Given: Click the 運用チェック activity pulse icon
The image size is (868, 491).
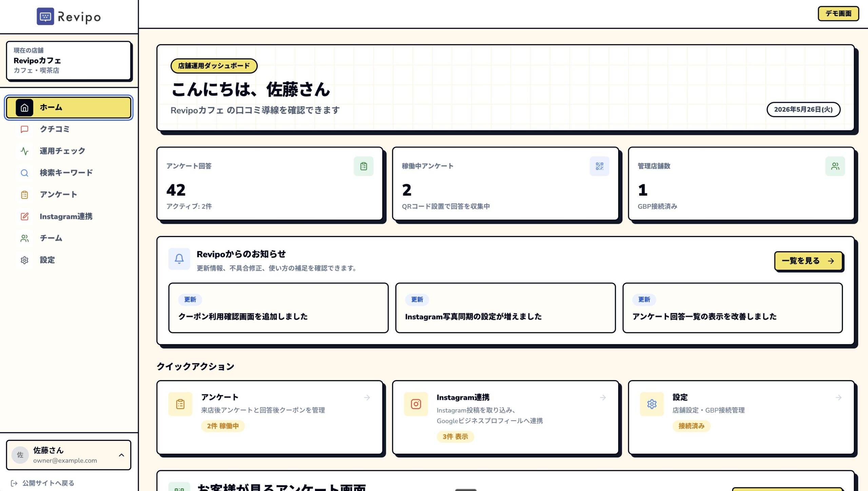Looking at the screenshot, I should [24, 151].
